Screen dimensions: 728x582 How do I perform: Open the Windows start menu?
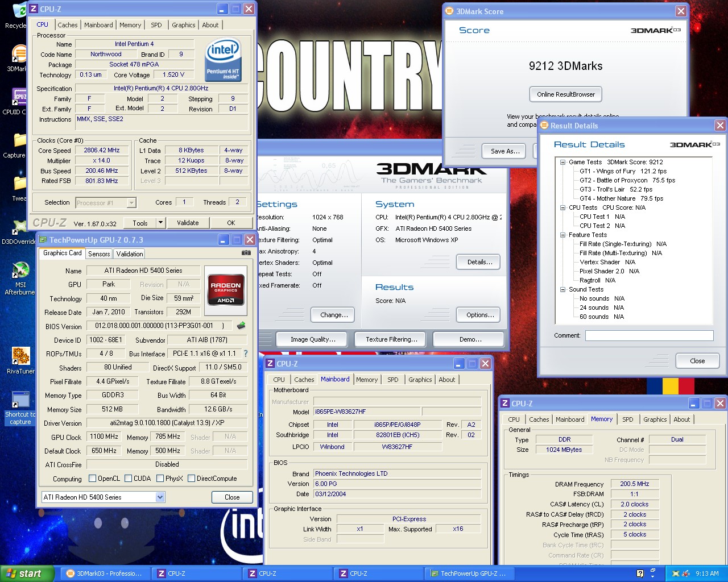click(27, 573)
